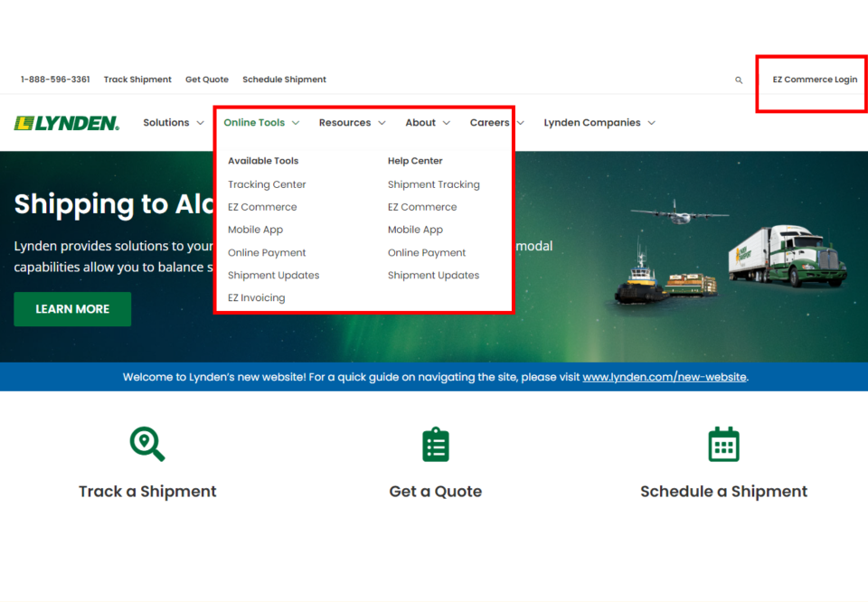
Task: Open Online Payment under Help Center
Action: click(x=427, y=253)
